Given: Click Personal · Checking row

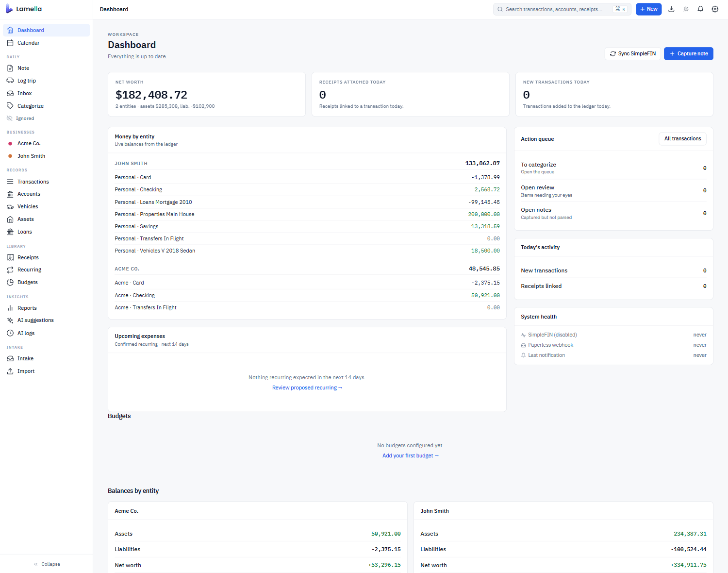Looking at the screenshot, I should pos(307,190).
